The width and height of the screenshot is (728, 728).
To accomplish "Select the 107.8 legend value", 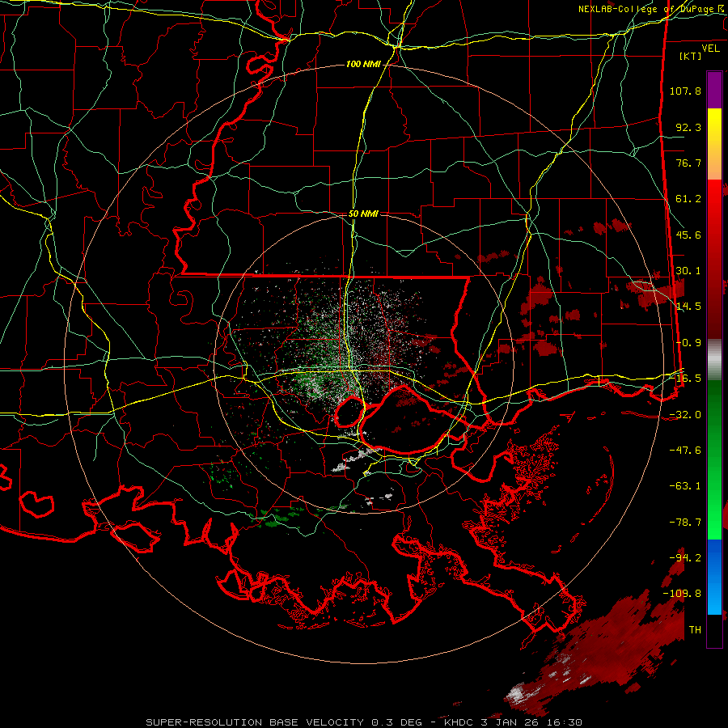I will [685, 91].
